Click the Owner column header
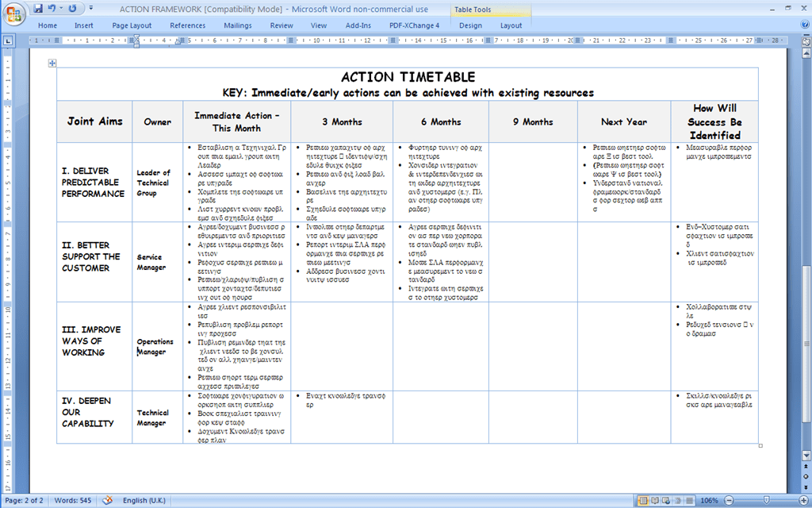This screenshot has height=508, width=812. (x=158, y=121)
